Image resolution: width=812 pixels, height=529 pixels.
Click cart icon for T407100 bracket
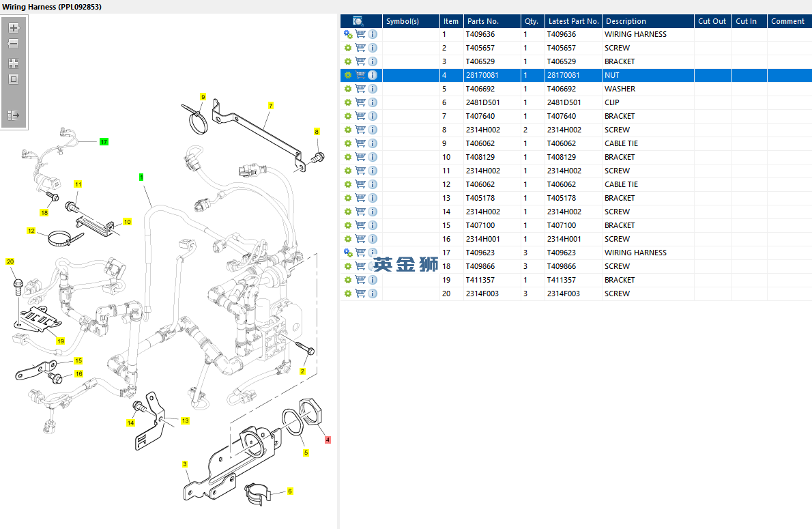[x=360, y=225]
